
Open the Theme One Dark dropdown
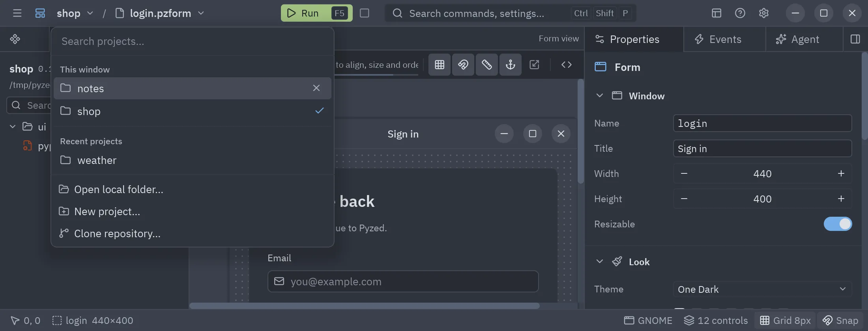point(762,289)
